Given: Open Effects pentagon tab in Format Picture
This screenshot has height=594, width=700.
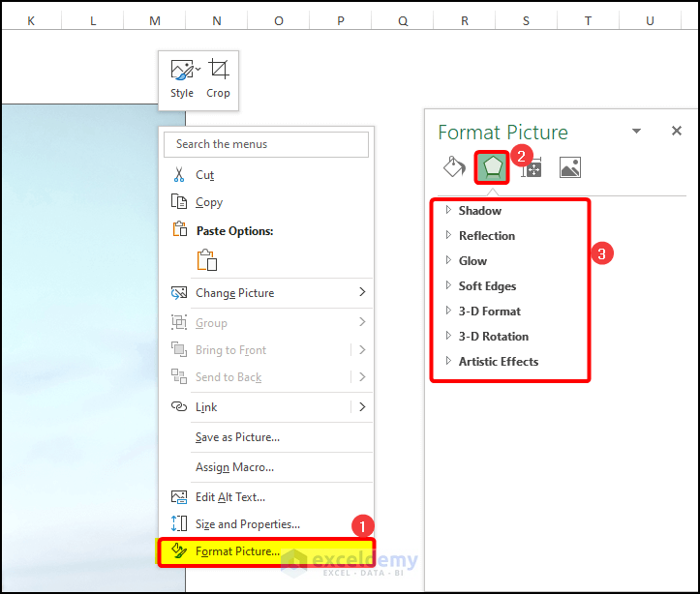Looking at the screenshot, I should coord(492,167).
